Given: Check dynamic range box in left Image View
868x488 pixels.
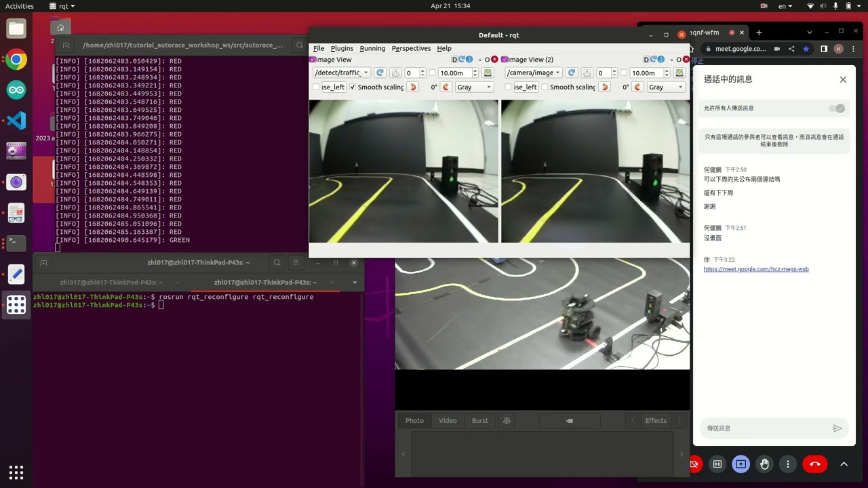Looking at the screenshot, I should (432, 73).
